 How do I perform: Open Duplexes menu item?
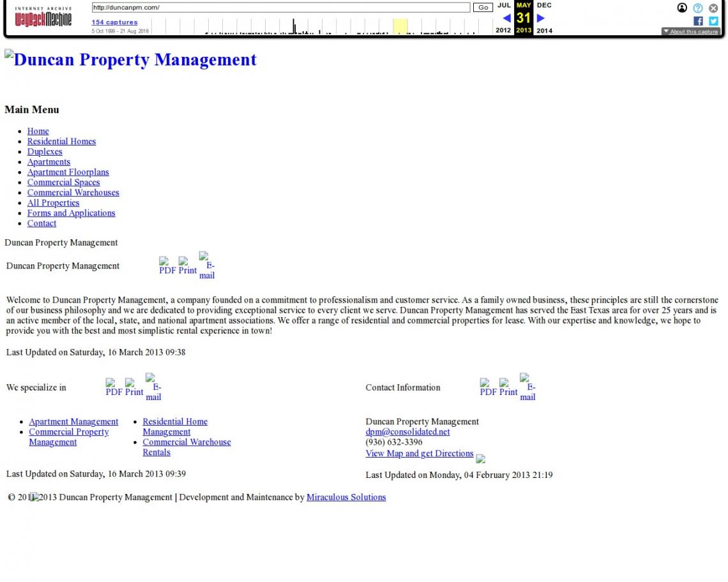pyautogui.click(x=45, y=152)
